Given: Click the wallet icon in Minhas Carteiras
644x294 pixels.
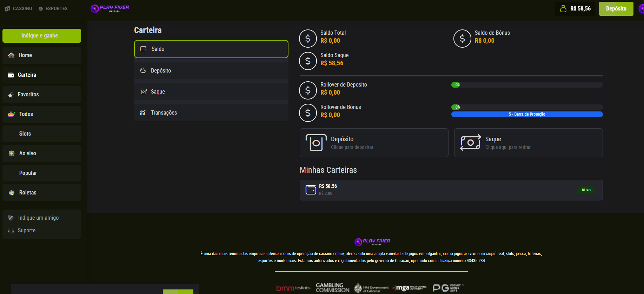Looking at the screenshot, I should tap(311, 190).
